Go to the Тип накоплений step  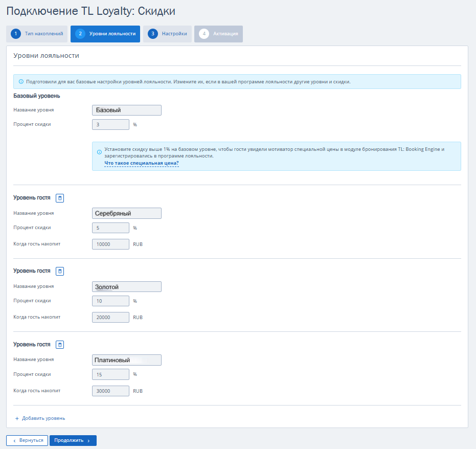point(43,34)
